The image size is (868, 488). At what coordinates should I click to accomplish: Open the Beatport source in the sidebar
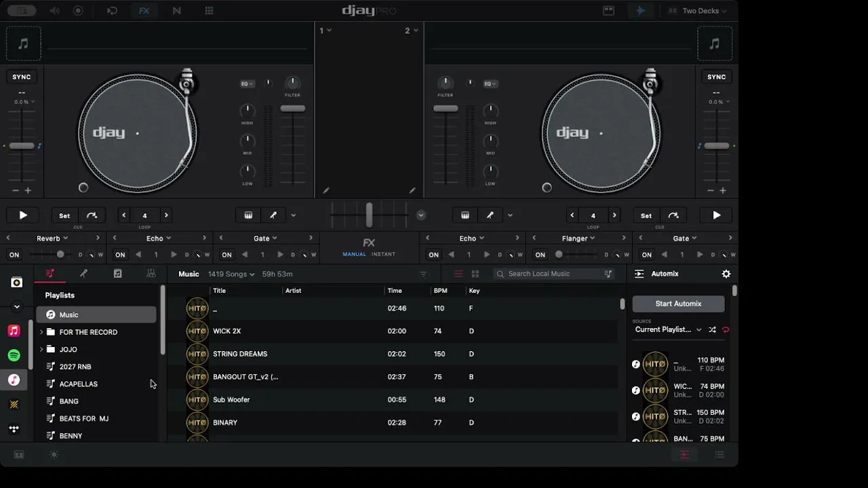pyautogui.click(x=14, y=405)
